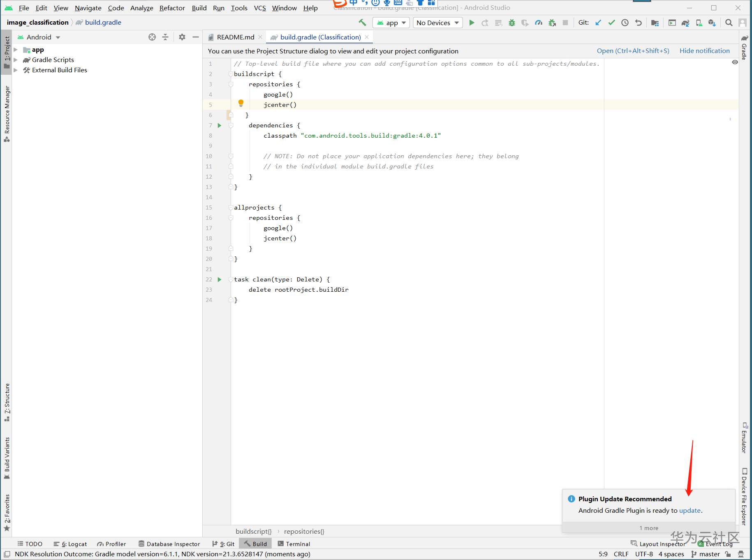Switch to the README.md tab
The width and height of the screenshot is (752, 560).
pos(235,37)
